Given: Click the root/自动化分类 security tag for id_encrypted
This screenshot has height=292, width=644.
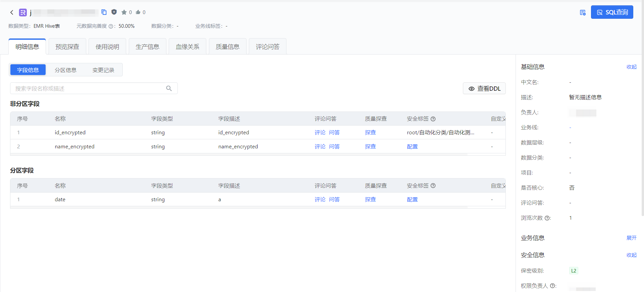Looking at the screenshot, I should [440, 133].
